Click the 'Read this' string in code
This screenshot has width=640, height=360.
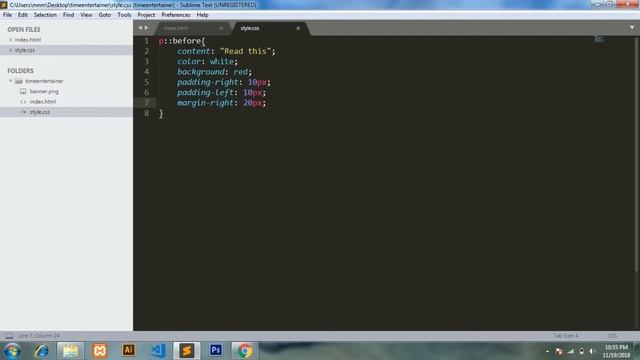pos(245,51)
